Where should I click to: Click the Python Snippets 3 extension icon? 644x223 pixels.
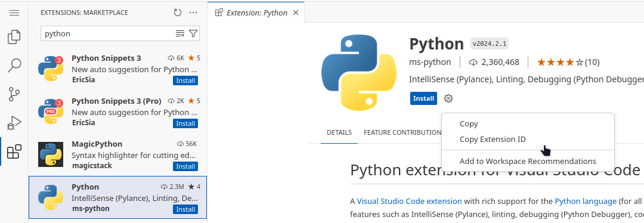click(51, 68)
